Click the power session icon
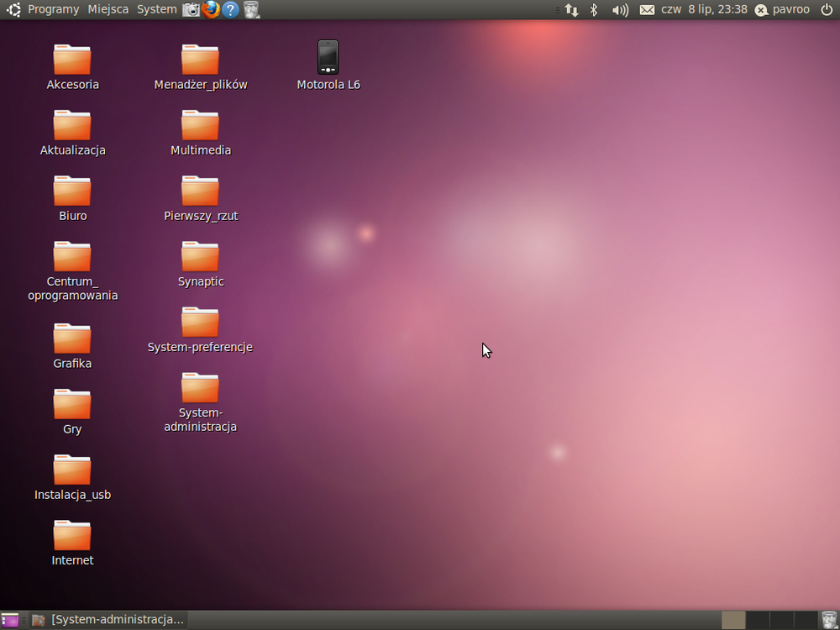The width and height of the screenshot is (840, 630). pos(827,9)
